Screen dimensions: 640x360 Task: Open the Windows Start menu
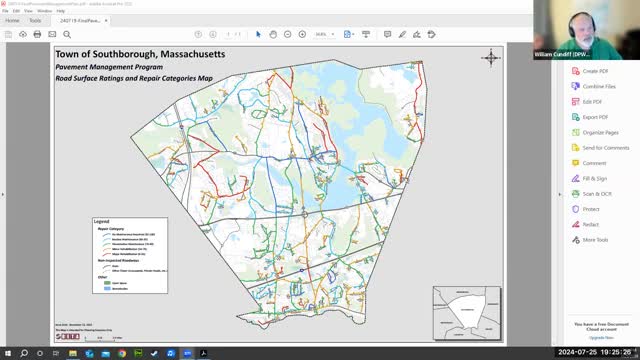coord(8,353)
